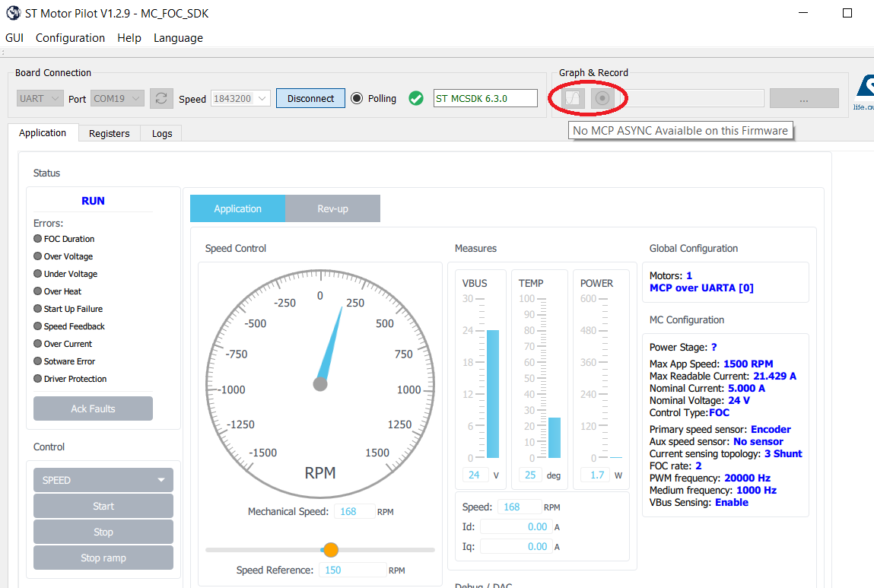Open the SPEED control mode dropdown
This screenshot has width=874, height=588.
point(103,479)
